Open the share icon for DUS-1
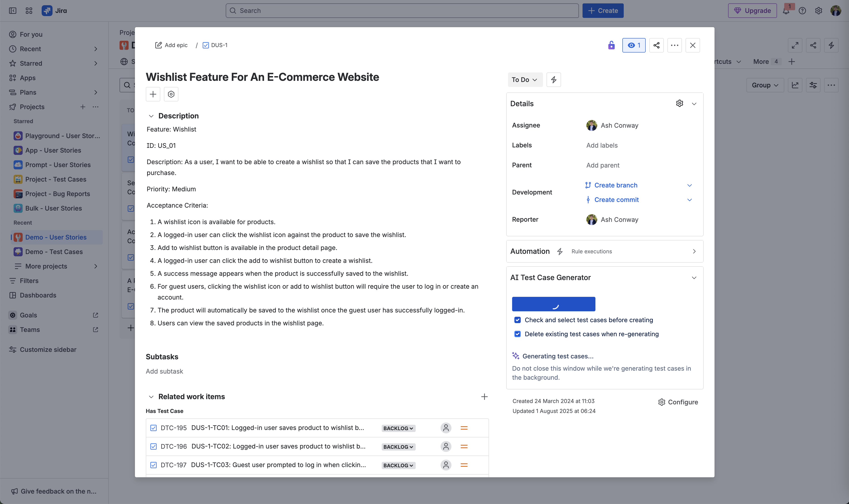This screenshot has height=504, width=849. tap(656, 45)
